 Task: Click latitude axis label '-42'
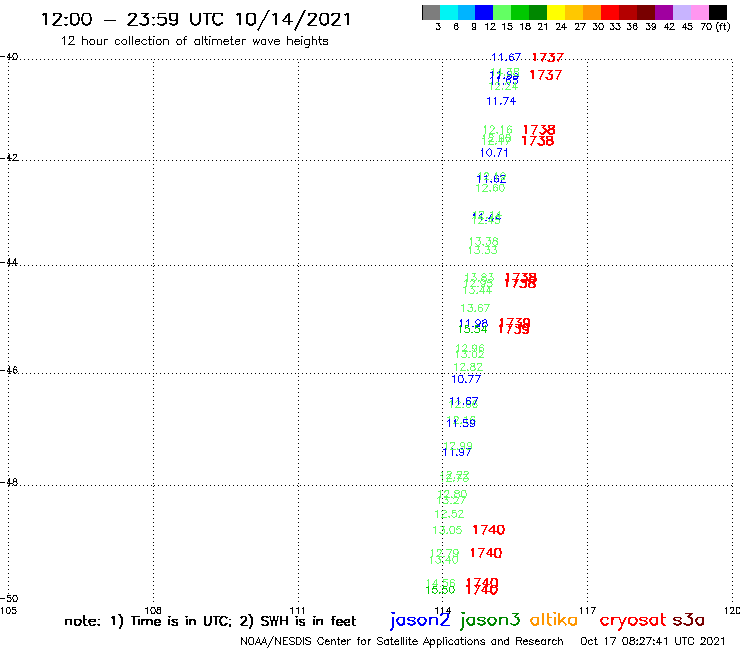9,157
